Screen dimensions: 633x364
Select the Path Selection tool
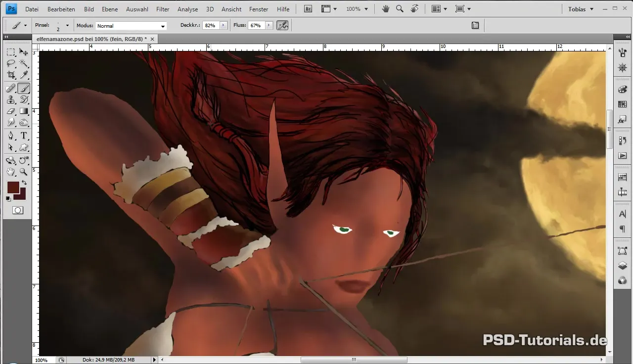10,147
